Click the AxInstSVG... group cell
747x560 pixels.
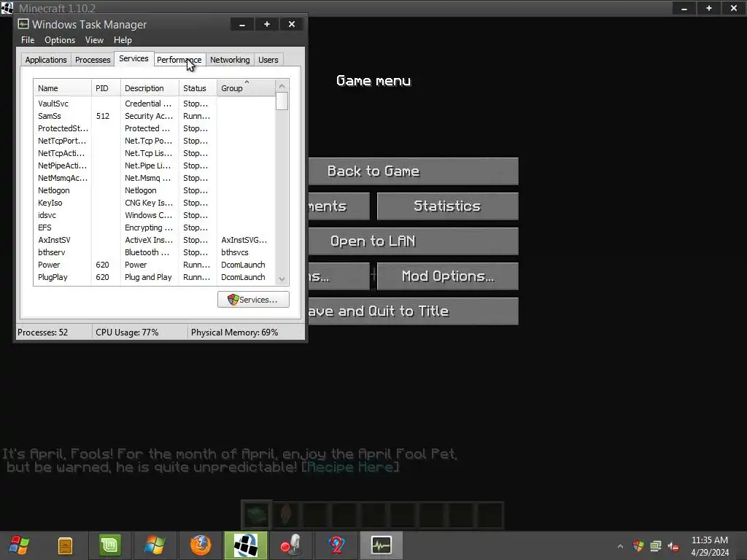[244, 240]
